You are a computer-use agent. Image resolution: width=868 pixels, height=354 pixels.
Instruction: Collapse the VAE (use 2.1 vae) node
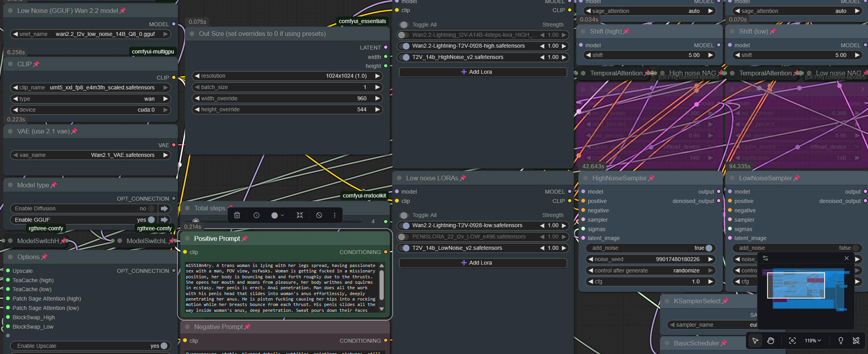10,132
